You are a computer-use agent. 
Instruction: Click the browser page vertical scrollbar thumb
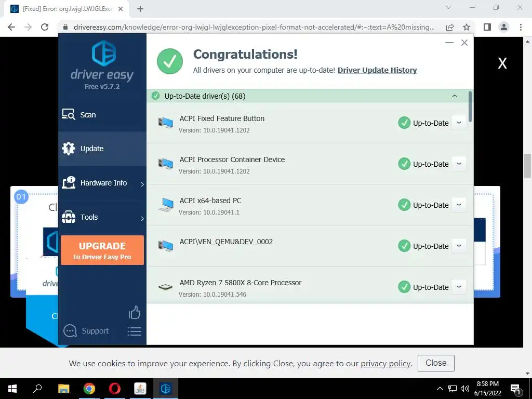[527, 165]
